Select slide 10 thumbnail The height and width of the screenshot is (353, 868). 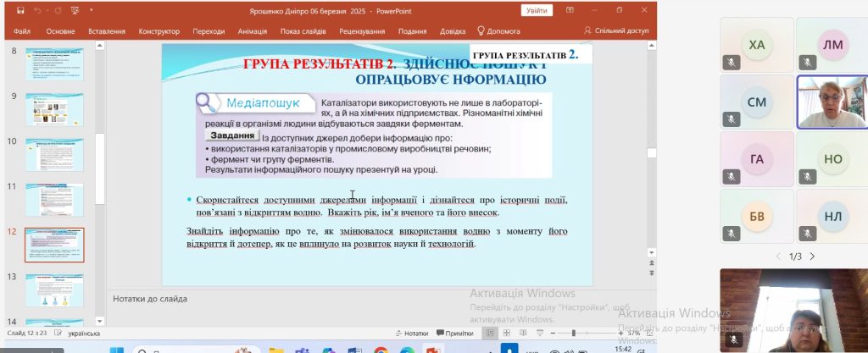(54, 155)
